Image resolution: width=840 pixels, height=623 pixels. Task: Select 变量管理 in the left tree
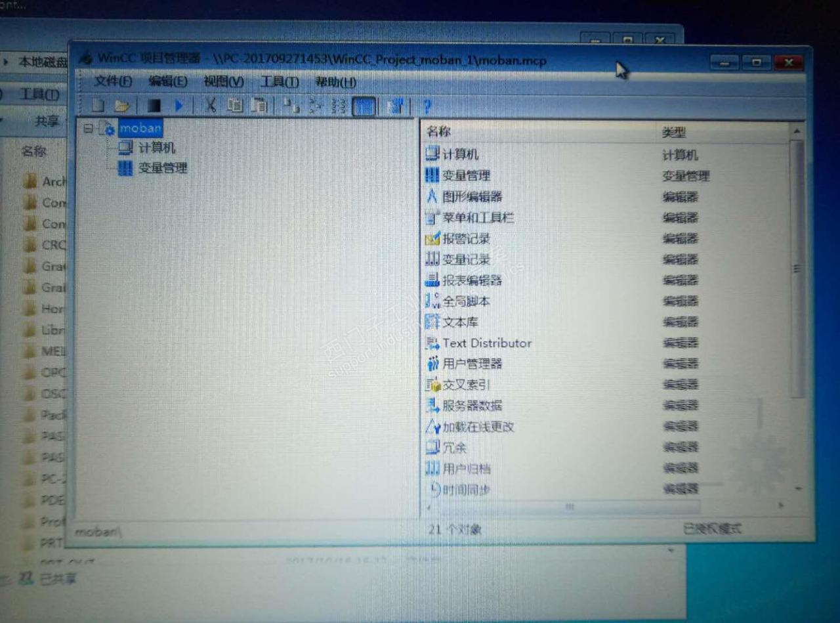tap(163, 168)
